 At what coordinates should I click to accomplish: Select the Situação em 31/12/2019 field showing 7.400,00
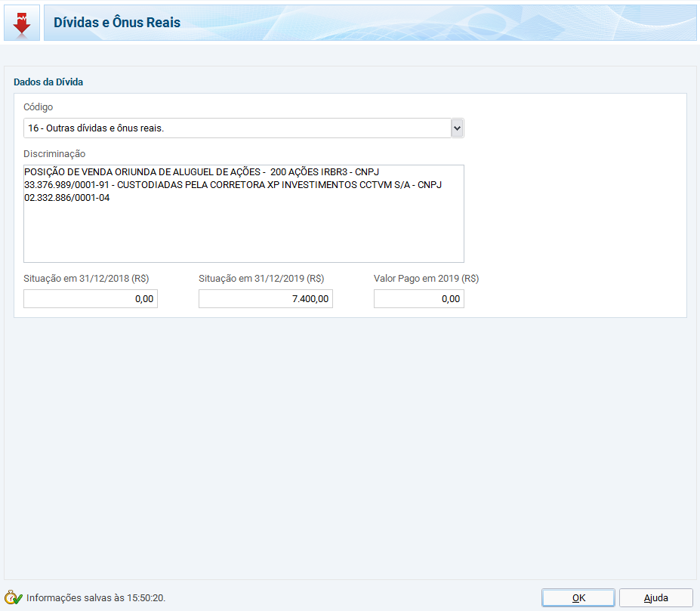(265, 299)
